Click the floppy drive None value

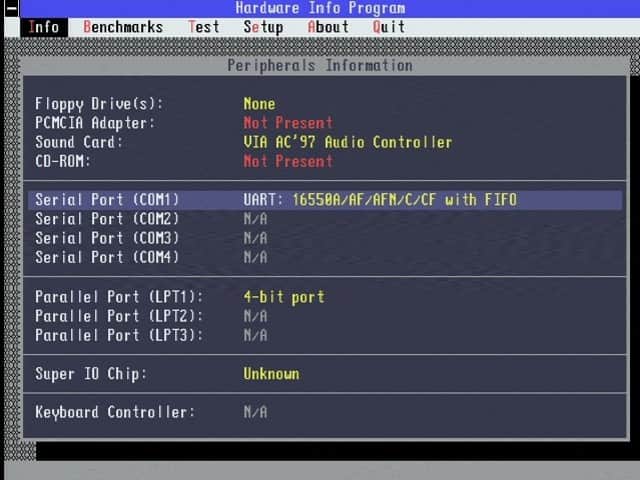tap(259, 104)
